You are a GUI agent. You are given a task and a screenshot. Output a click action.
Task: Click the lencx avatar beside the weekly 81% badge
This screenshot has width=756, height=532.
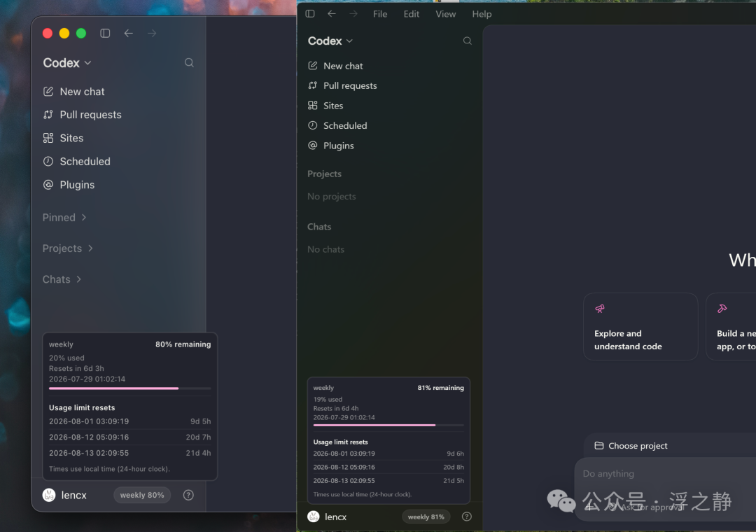[314, 517]
